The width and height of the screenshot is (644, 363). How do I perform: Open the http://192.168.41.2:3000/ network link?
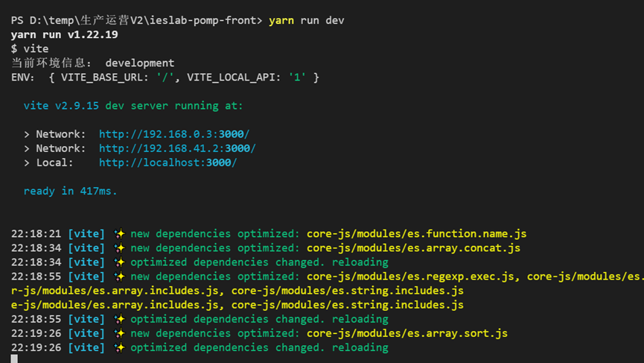pyautogui.click(x=177, y=148)
